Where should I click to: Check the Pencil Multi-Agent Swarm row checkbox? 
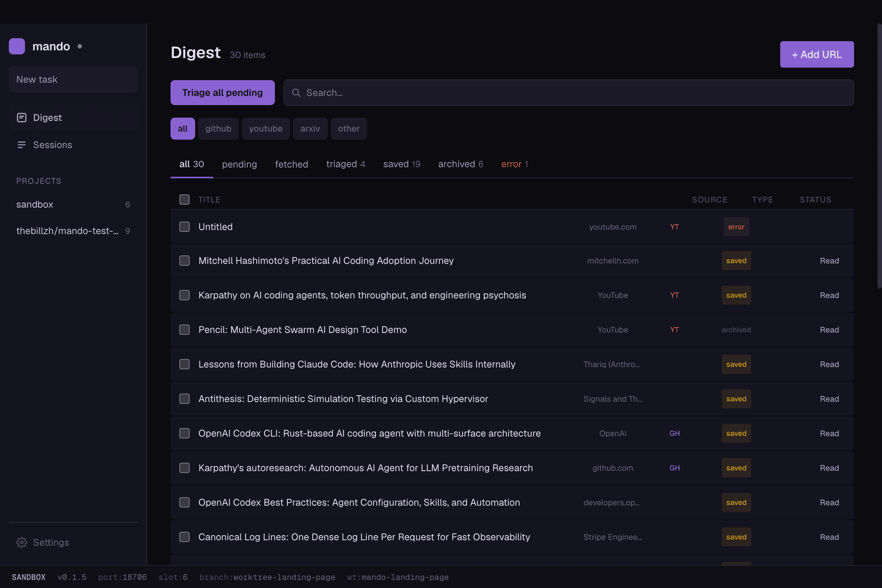pos(184,330)
